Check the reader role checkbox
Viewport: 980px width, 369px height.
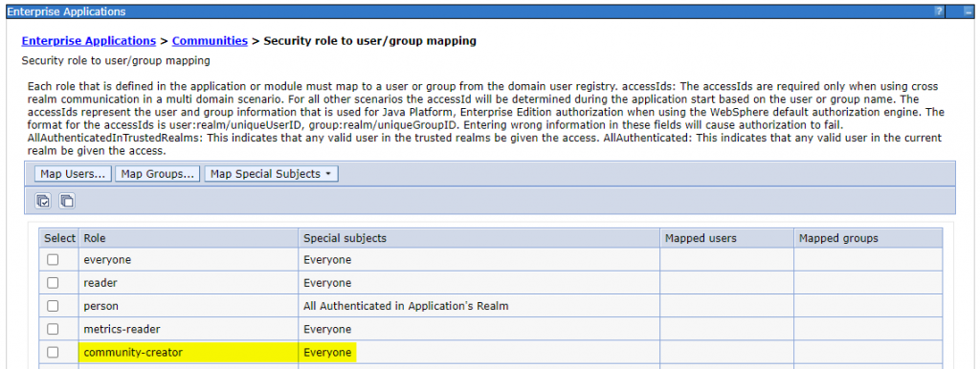[54, 283]
